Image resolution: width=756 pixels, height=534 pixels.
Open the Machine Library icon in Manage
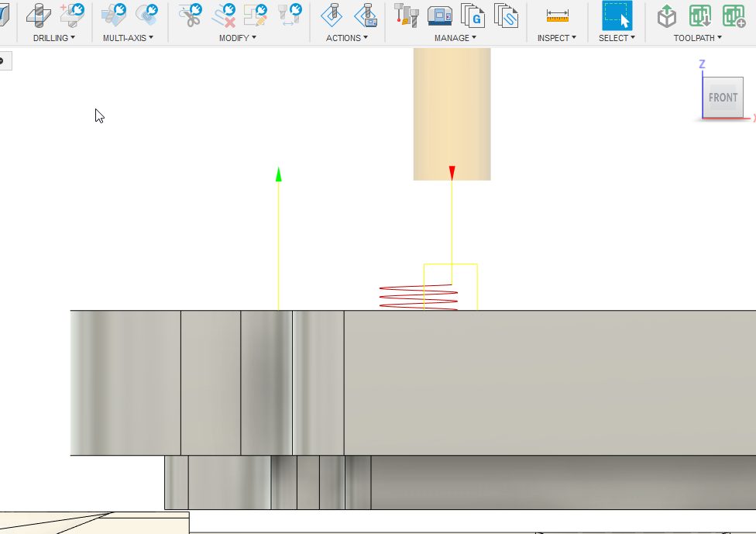pos(438,17)
